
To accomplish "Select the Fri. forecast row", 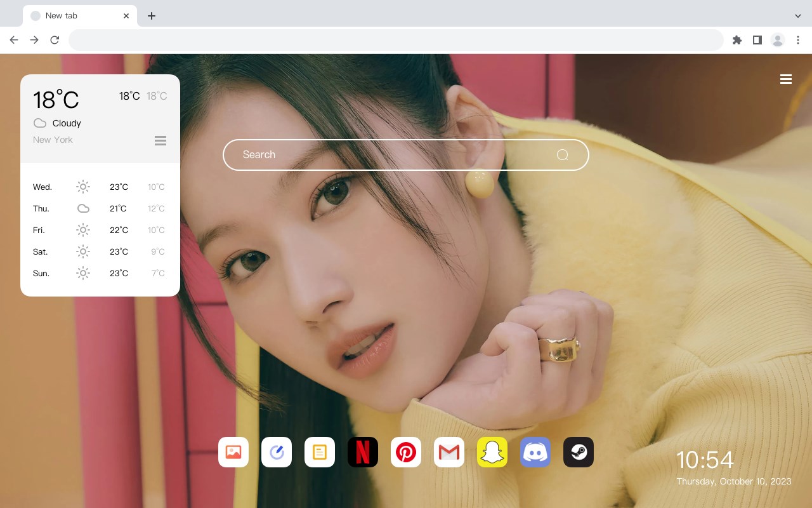I will coord(100,230).
